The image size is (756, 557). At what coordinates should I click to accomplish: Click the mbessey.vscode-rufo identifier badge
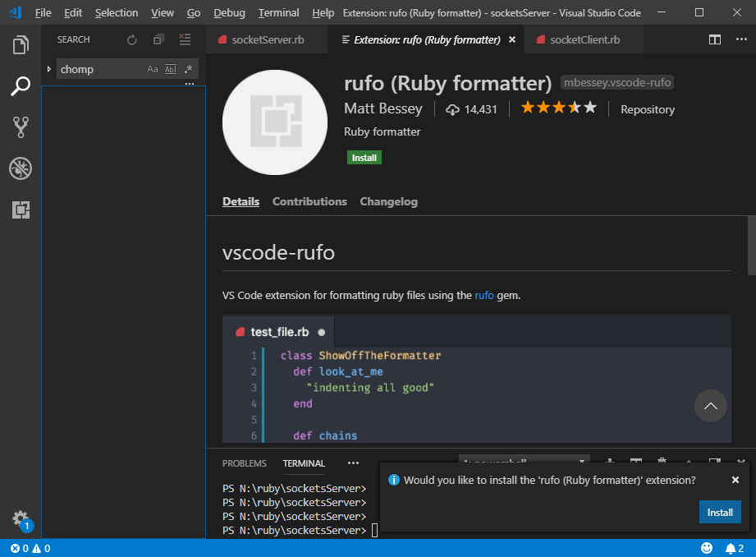[x=616, y=82]
